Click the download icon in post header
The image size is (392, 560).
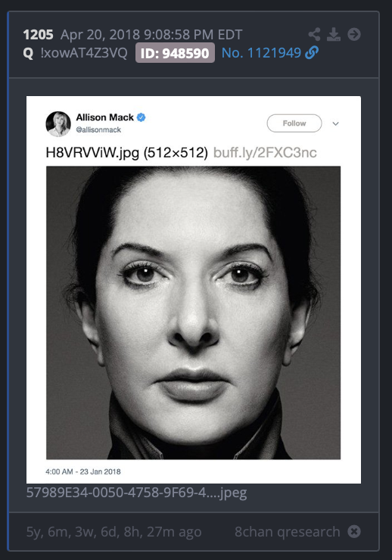pos(334,34)
